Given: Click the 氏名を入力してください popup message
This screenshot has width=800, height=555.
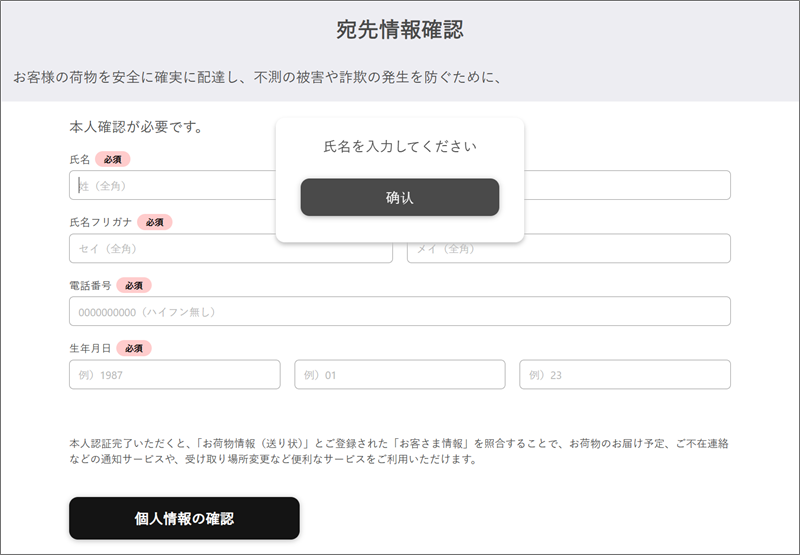Looking at the screenshot, I should (x=399, y=146).
